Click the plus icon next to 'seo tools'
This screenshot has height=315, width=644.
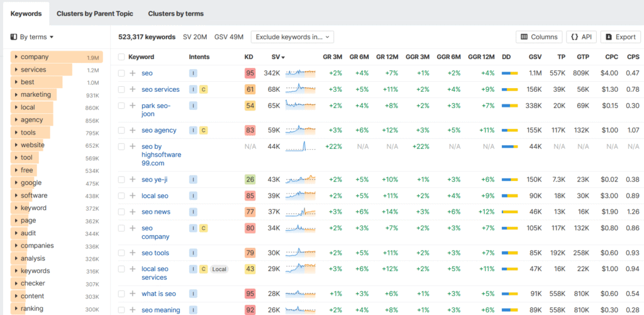(133, 253)
